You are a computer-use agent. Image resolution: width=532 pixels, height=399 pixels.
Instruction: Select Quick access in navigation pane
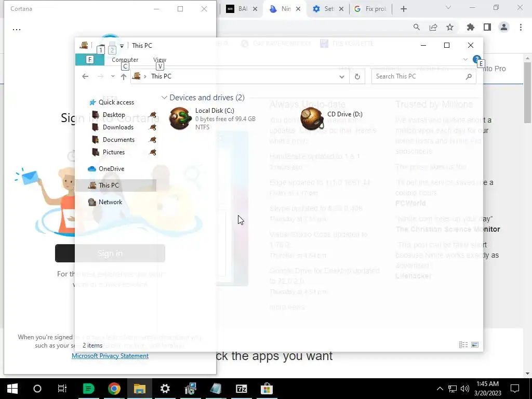116,102
